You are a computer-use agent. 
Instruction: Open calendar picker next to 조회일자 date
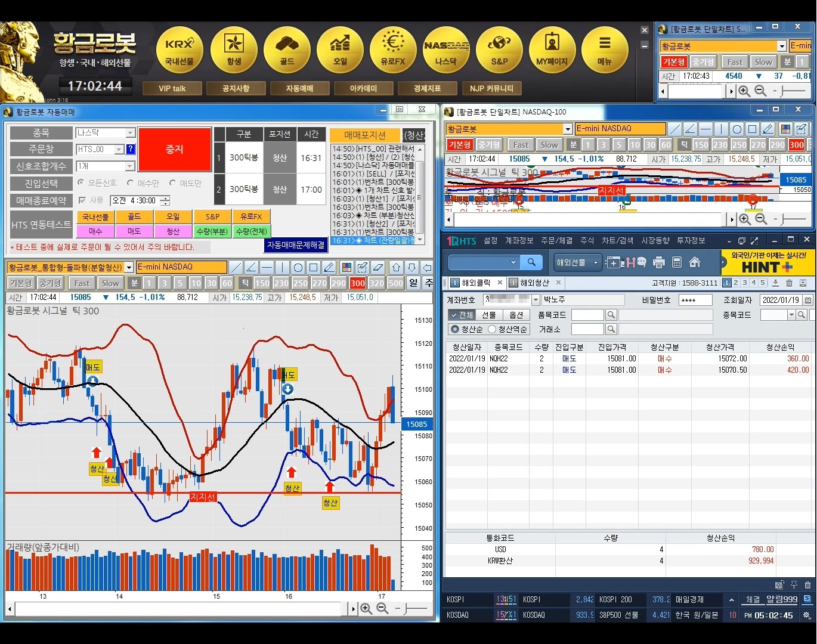point(808,300)
